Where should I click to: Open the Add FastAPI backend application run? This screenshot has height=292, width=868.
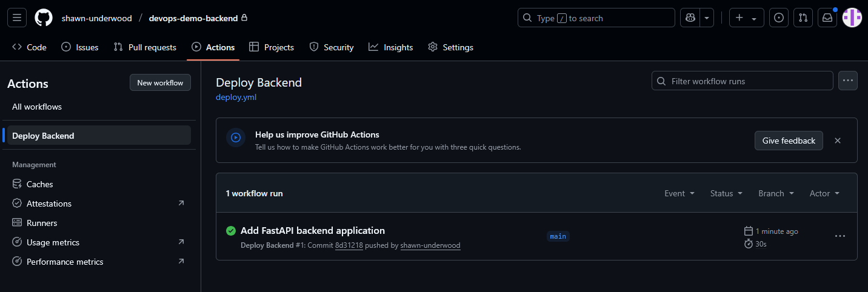313,230
